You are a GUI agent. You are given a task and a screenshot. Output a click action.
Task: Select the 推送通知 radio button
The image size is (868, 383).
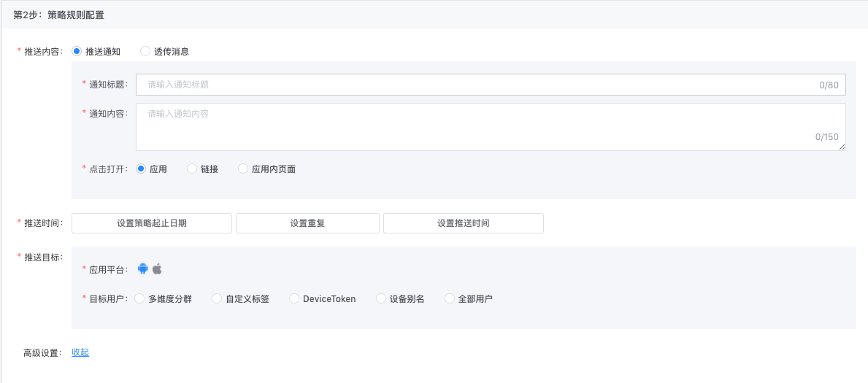[77, 51]
